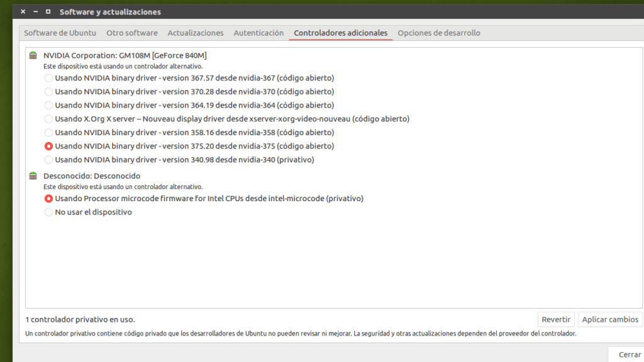Click the Aplicar cambios button

coord(610,319)
